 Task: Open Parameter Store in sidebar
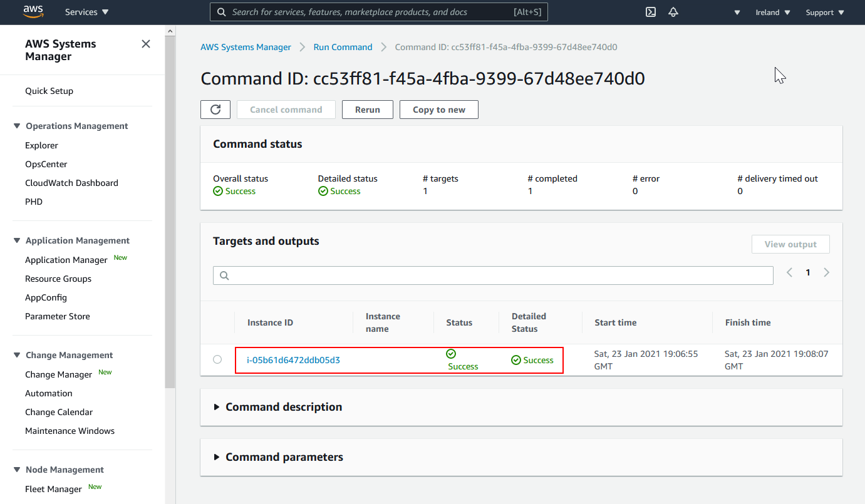(58, 316)
